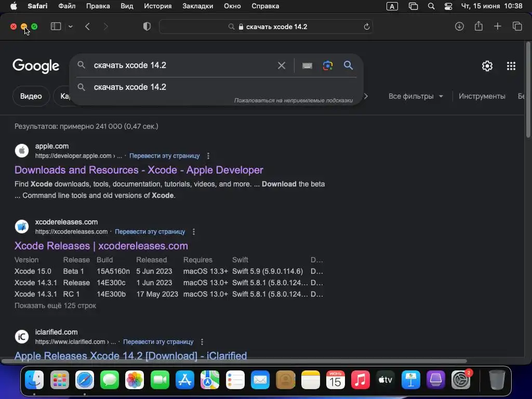Open Photos from the Dock
Screen dimensions: 532x399
(x=135, y=380)
